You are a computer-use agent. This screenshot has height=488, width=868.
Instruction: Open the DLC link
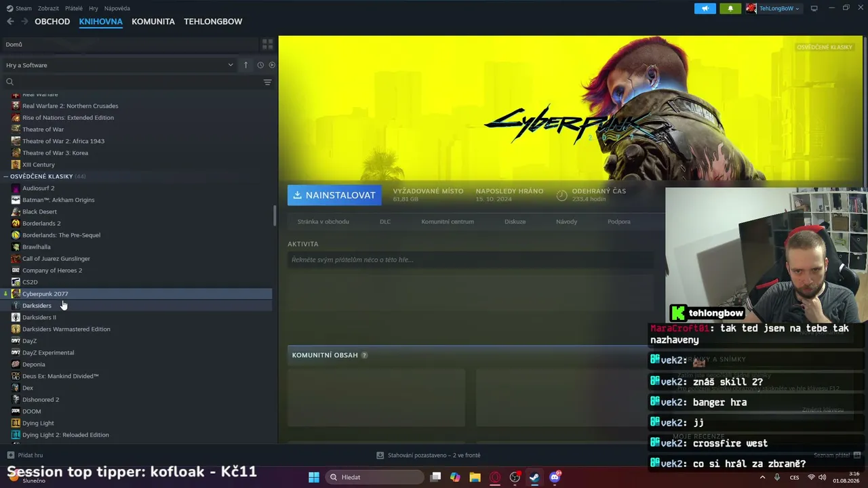[385, 222]
